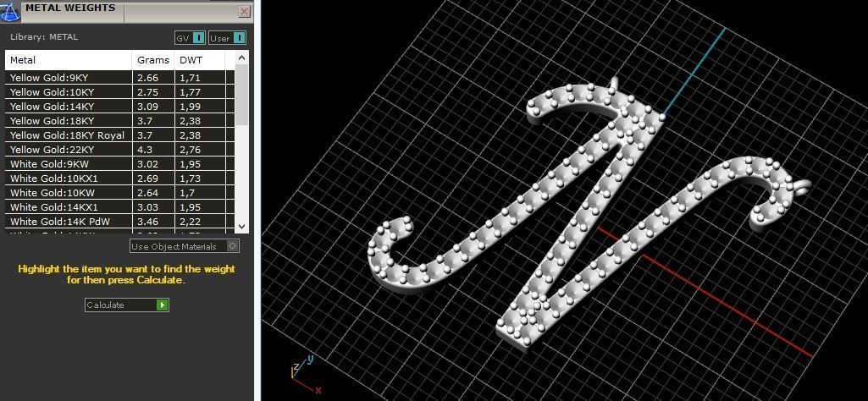868x401 pixels.
Task: Select the Yellow Gold:22KY row
Action: 120,150
